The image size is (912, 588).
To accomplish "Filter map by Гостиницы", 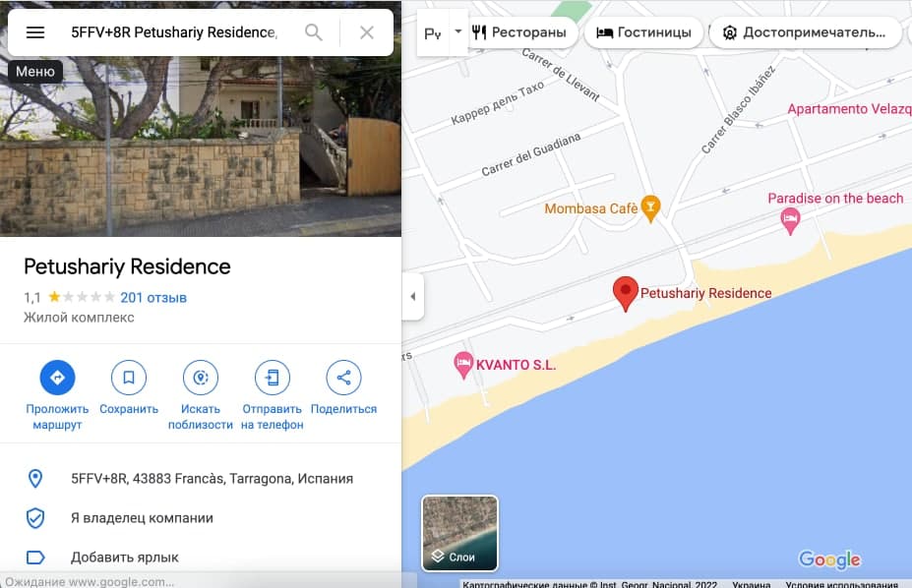I will tap(643, 32).
